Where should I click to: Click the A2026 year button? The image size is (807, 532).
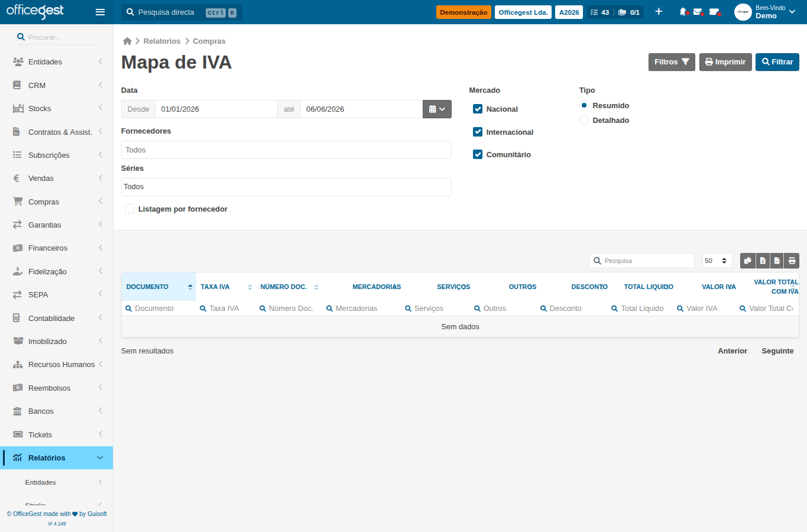coord(569,12)
